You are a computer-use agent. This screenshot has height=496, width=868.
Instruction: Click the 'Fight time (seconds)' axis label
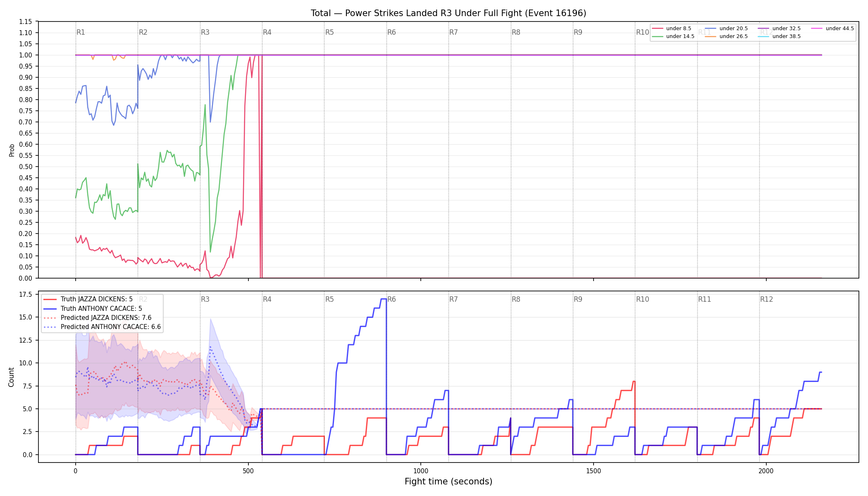448,482
